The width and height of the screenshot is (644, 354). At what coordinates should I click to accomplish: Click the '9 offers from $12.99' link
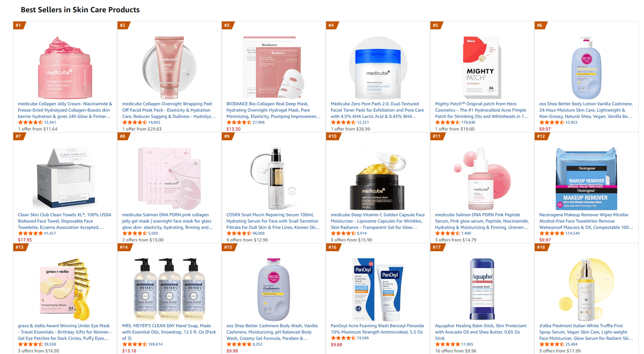pos(247,240)
